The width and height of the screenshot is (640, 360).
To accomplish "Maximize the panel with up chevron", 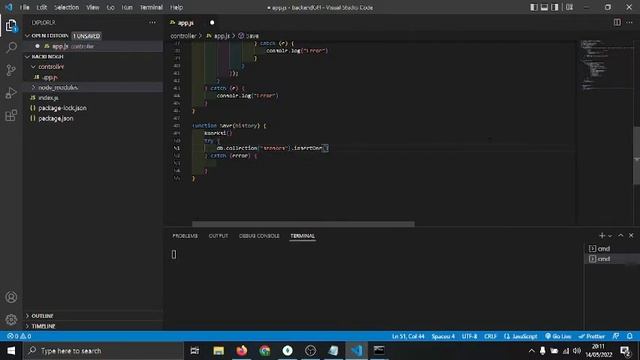I will coord(621,236).
